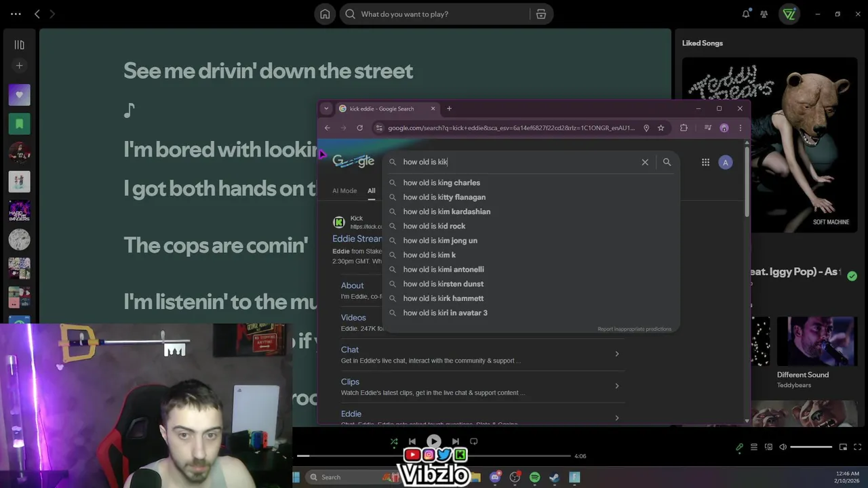Viewport: 868px width, 488px height.
Task: Open Spotify's three-dot main menu
Action: point(16,14)
